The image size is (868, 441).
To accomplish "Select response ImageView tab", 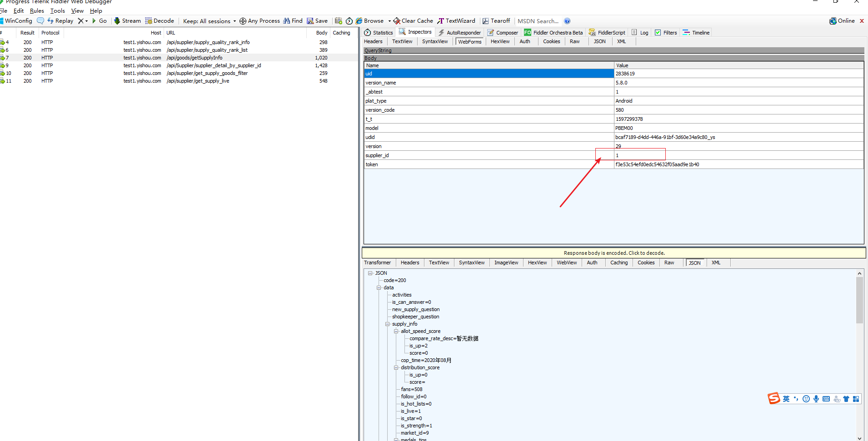I will pyautogui.click(x=506, y=263).
